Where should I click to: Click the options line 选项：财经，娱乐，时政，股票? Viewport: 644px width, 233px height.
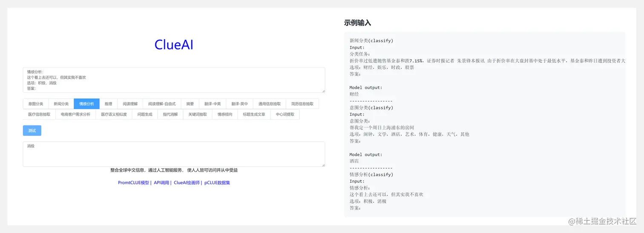pyautogui.click(x=382, y=67)
